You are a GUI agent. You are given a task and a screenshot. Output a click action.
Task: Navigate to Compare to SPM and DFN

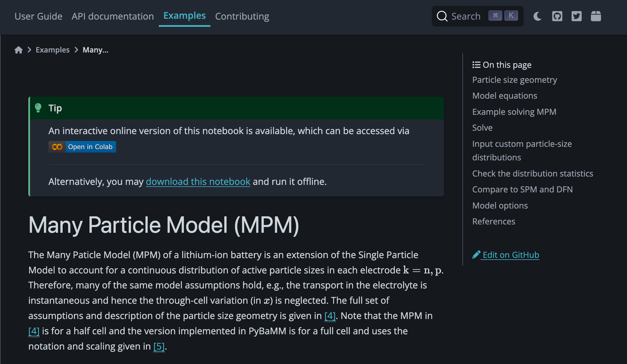point(522,189)
